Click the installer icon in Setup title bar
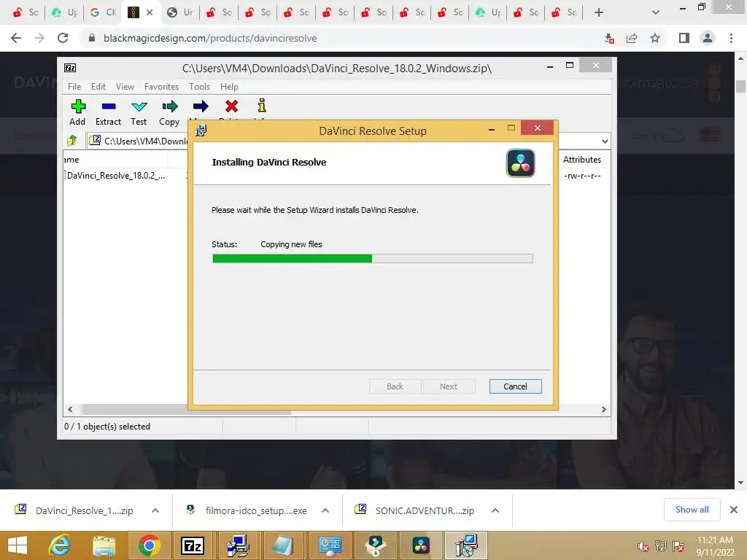The height and width of the screenshot is (560, 747). pyautogui.click(x=201, y=130)
